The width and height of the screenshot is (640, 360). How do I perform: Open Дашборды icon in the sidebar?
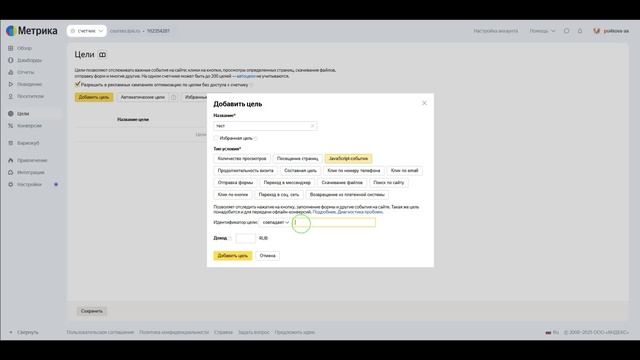pyautogui.click(x=11, y=60)
